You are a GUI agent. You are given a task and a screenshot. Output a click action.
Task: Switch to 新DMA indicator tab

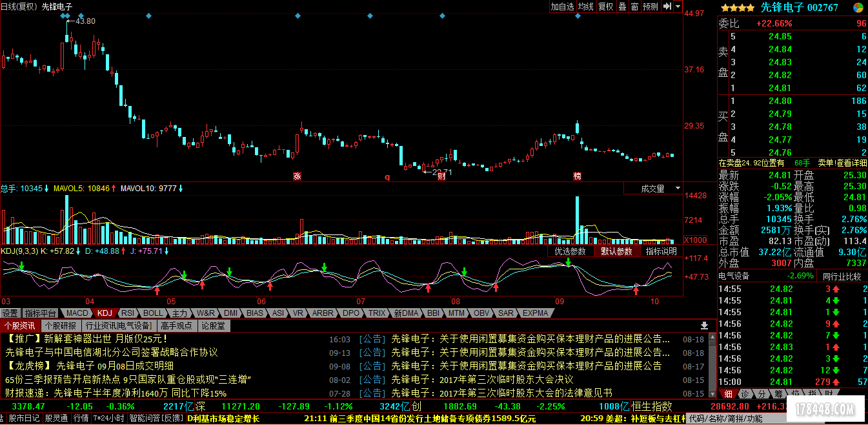407,313
